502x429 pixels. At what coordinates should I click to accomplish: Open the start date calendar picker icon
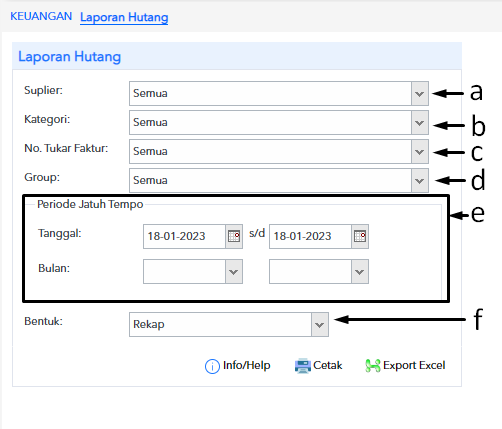point(234,236)
